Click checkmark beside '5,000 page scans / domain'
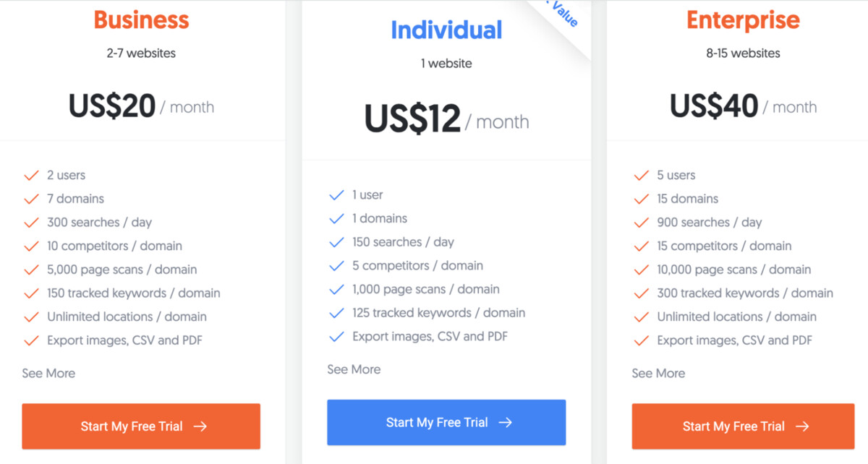Image resolution: width=868 pixels, height=464 pixels. tap(31, 270)
